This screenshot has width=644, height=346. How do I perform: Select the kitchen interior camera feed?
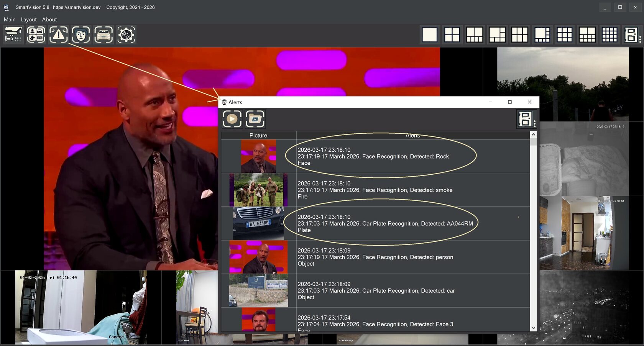584,233
